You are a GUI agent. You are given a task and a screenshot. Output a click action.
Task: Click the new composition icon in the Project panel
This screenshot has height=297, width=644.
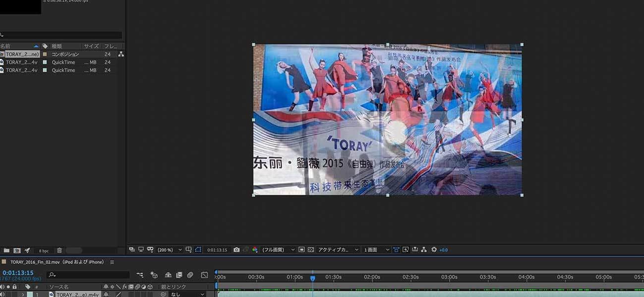[x=17, y=251]
